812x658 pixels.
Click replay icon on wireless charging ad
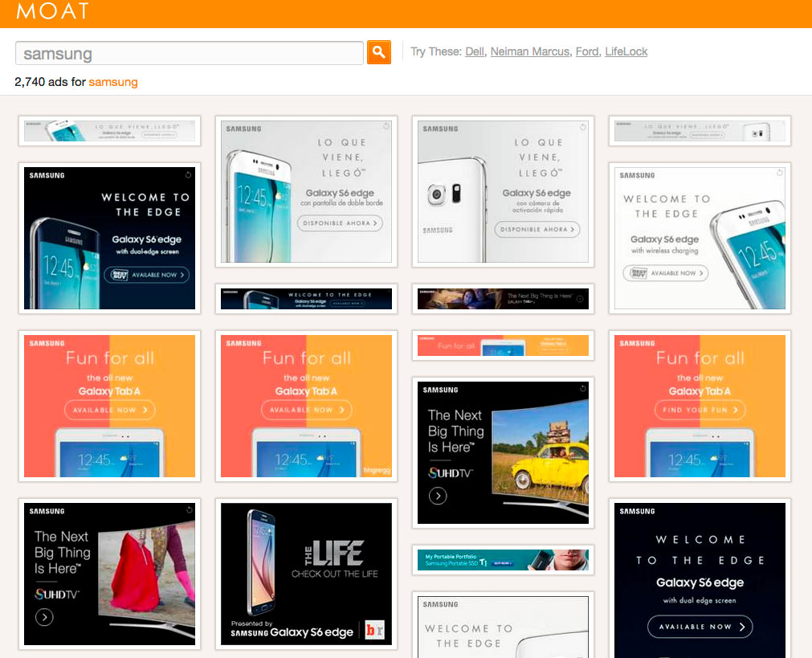[779, 173]
